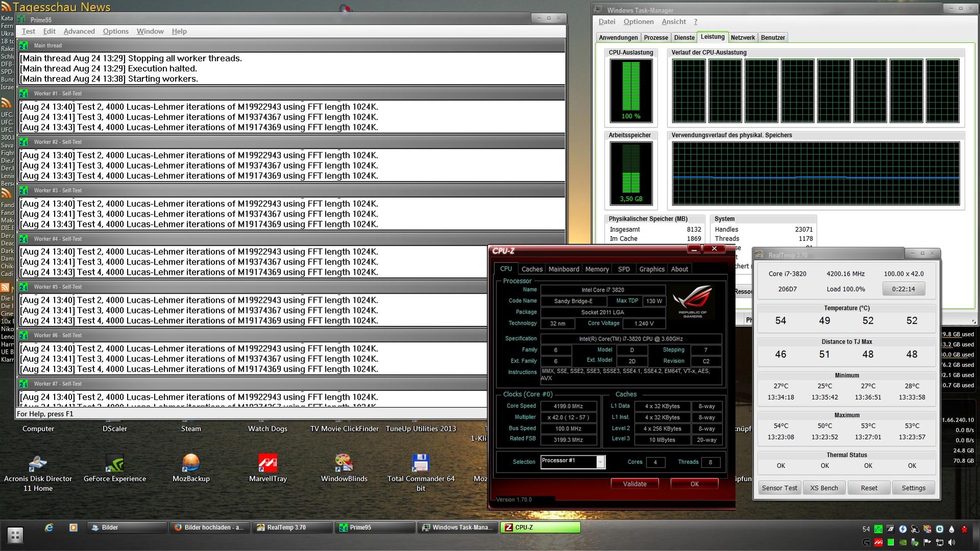Open the network tray icon
Viewport: 980px width, 551px height.
point(939,542)
